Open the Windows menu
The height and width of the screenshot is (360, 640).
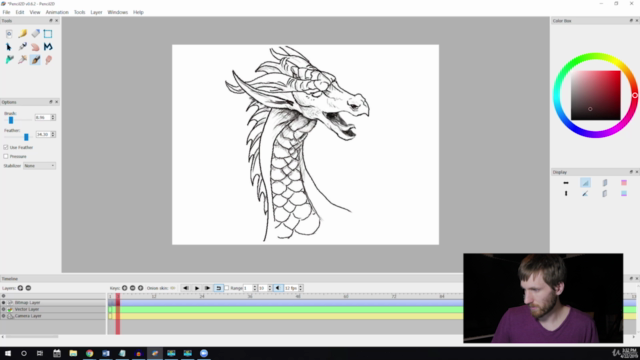coord(118,12)
